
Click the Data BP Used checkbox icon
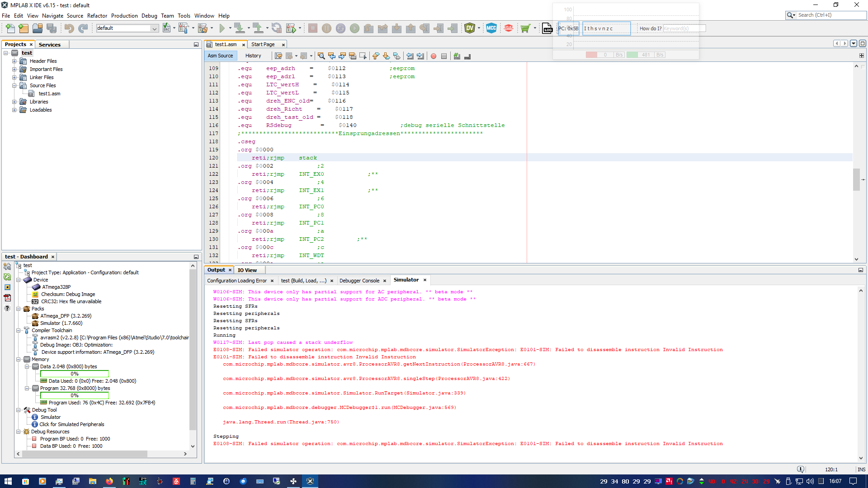(x=34, y=446)
